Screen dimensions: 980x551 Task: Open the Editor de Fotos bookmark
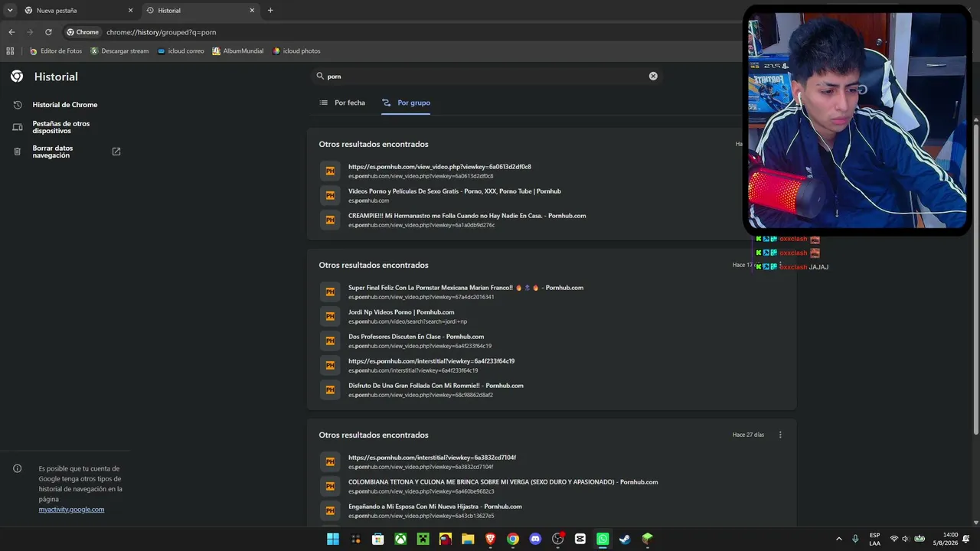pos(56,51)
